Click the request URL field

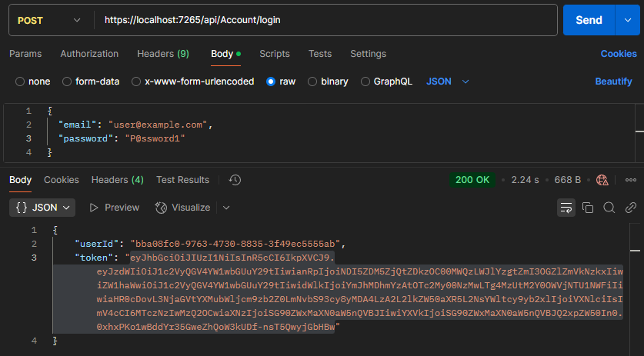click(325, 20)
